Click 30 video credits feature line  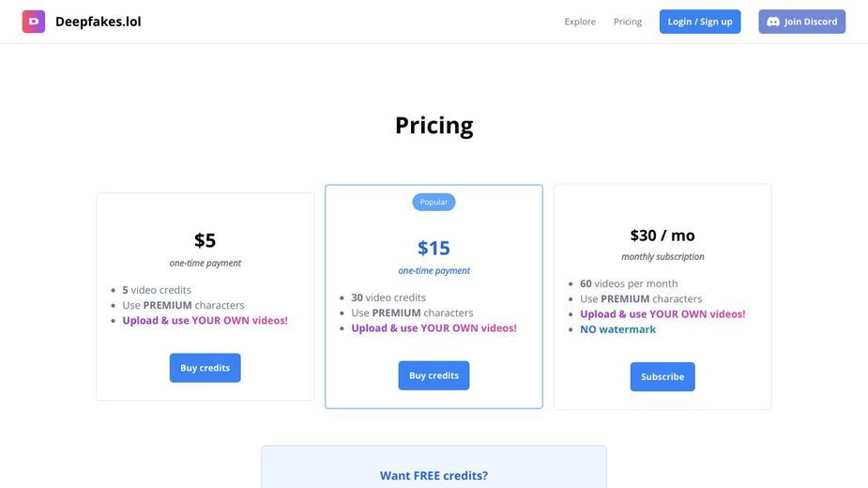(388, 297)
